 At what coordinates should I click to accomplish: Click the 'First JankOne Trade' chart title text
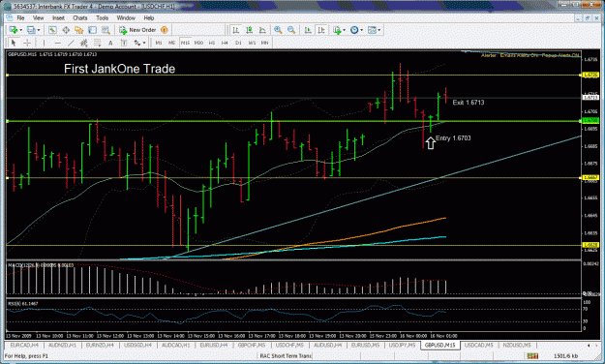[120, 69]
